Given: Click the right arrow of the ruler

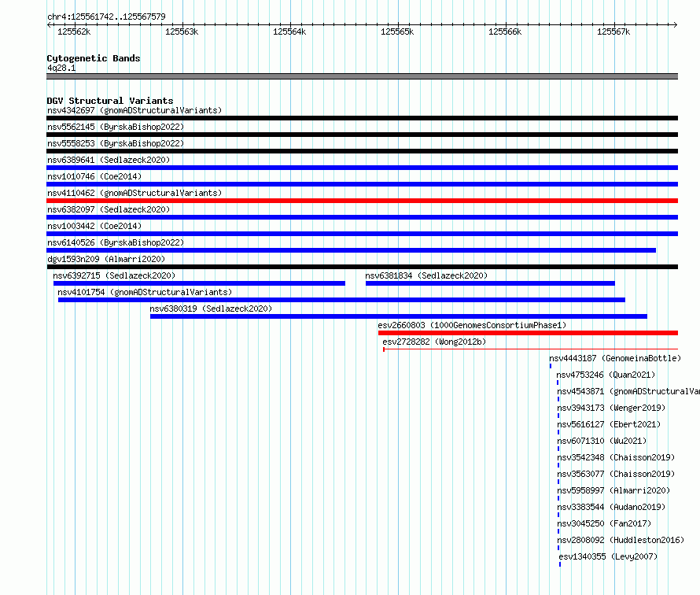Looking at the screenshot, I should [x=676, y=25].
